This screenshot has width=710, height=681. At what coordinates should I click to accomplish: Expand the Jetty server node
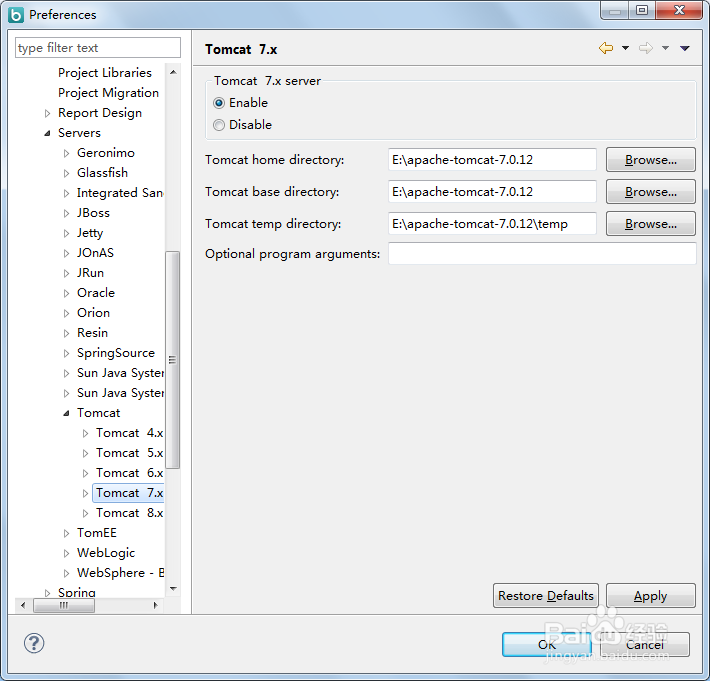click(67, 233)
